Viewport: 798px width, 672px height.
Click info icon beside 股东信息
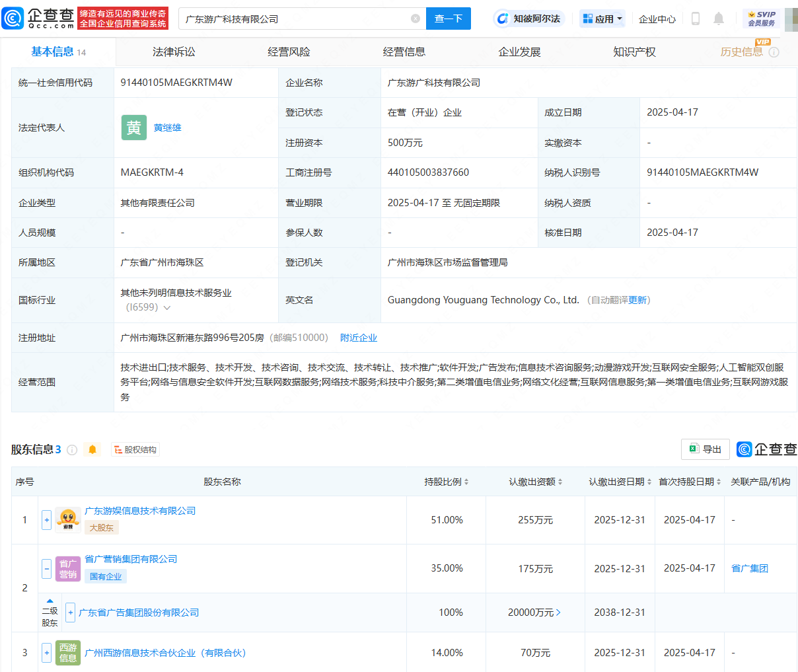point(73,450)
